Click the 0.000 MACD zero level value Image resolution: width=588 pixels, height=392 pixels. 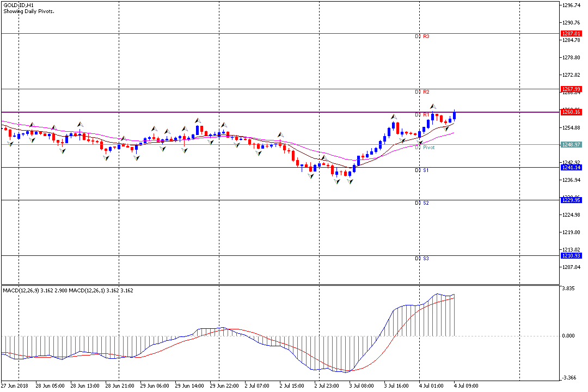tap(569, 336)
